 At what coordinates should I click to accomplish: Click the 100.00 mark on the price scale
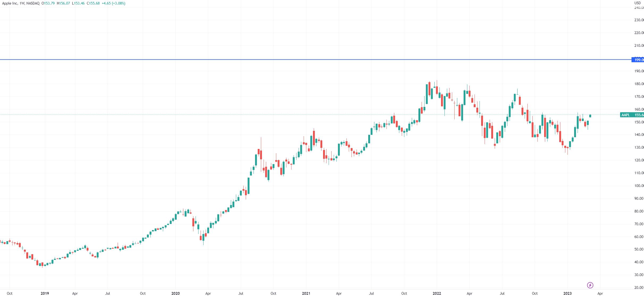click(x=639, y=186)
